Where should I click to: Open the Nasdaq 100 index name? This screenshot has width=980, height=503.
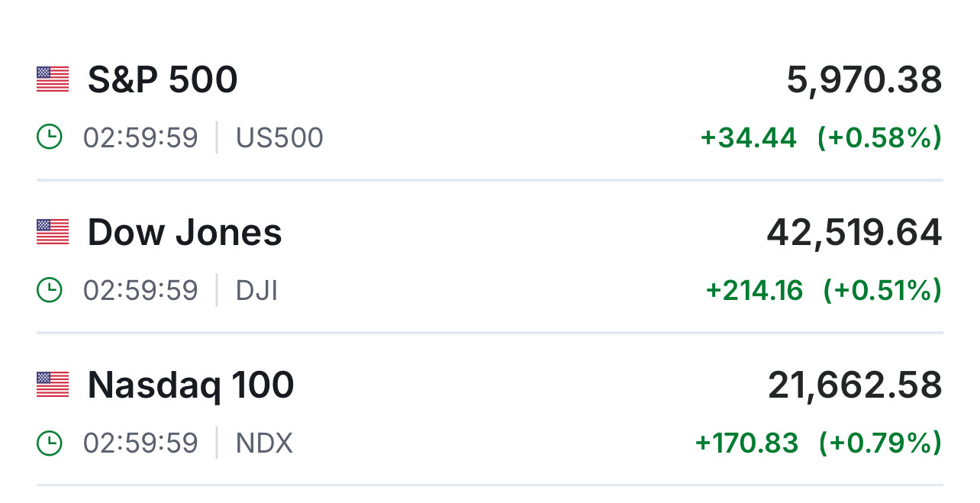(x=191, y=385)
